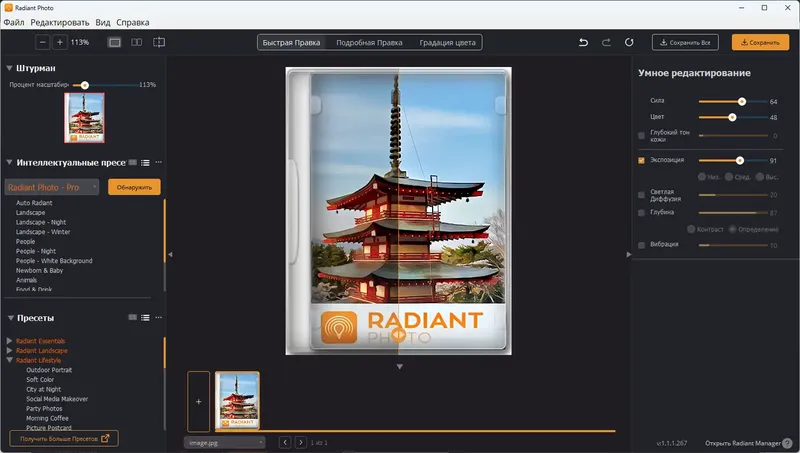Click the zoom in plus button

point(60,43)
